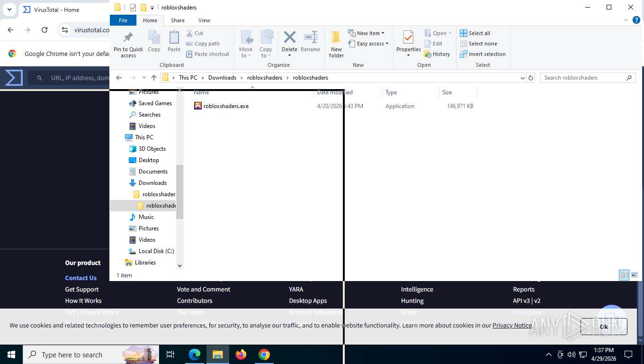Open the Copy to menu

point(266,45)
